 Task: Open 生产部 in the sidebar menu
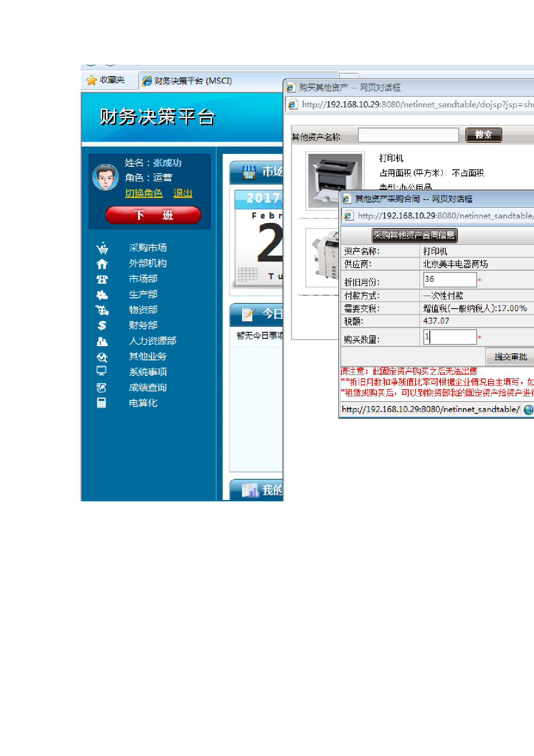tap(143, 294)
